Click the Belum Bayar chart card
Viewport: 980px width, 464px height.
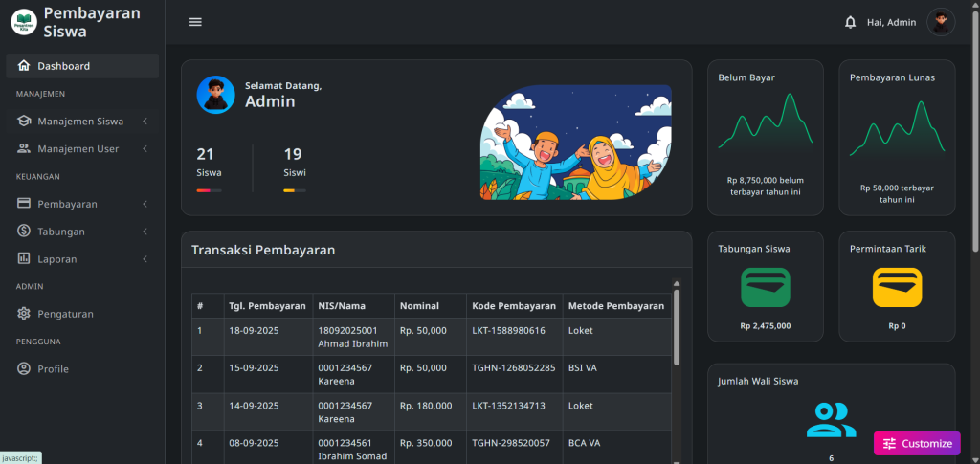(x=765, y=137)
